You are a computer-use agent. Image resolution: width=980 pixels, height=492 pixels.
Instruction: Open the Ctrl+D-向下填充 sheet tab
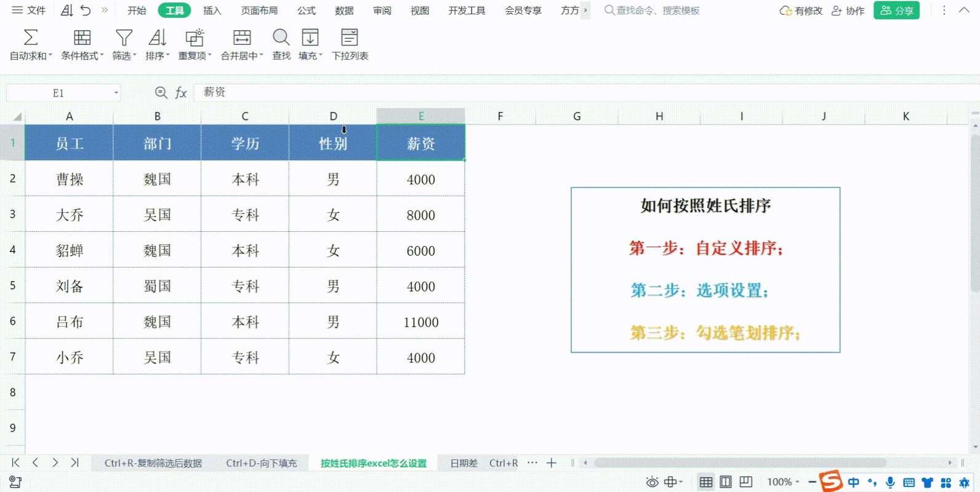(x=262, y=463)
